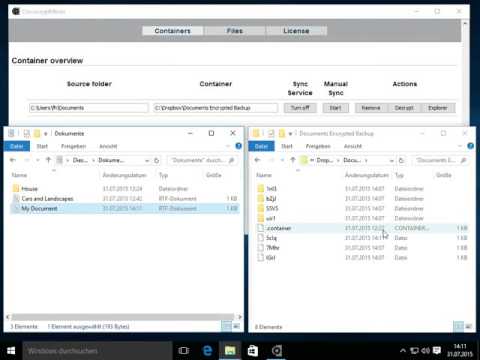
Task: Switch to large icons view in Dokumente window
Action: [236, 326]
